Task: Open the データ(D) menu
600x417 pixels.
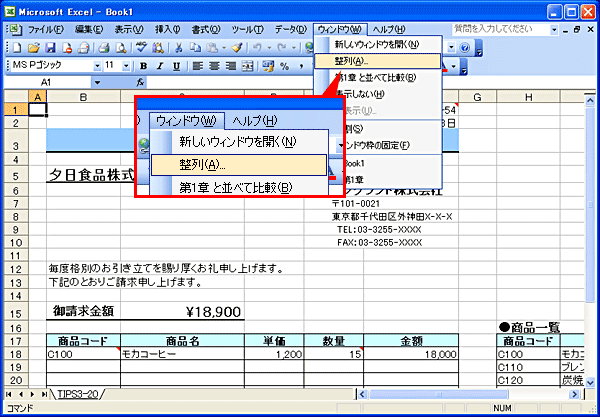Action: coord(291,29)
